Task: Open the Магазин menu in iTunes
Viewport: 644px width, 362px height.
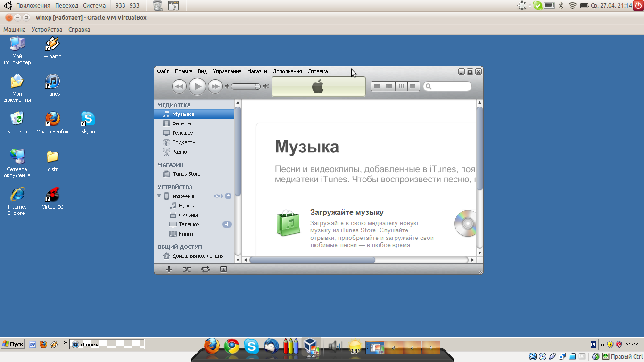Action: pyautogui.click(x=257, y=71)
